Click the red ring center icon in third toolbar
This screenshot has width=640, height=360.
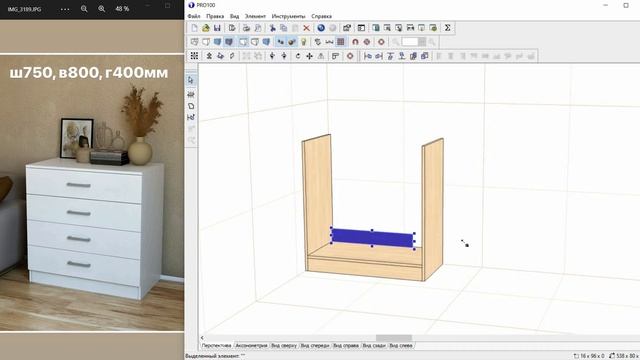tap(350, 56)
